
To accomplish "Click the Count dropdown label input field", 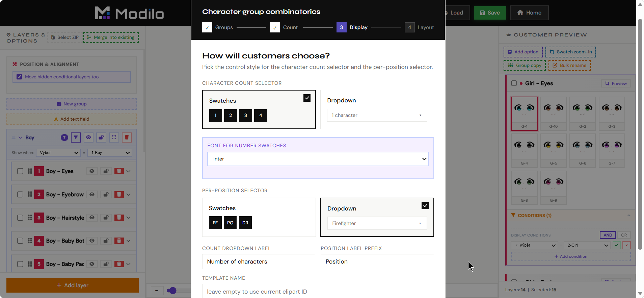I will pyautogui.click(x=259, y=262).
